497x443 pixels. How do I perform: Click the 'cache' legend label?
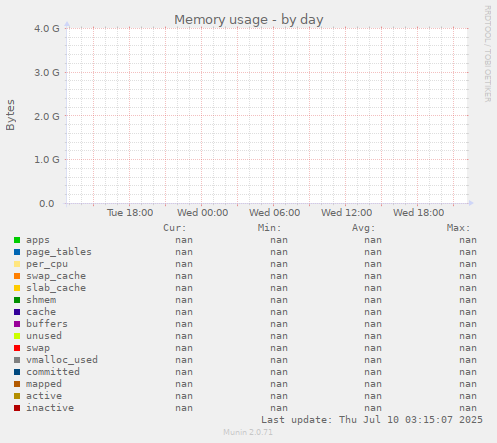[41, 312]
